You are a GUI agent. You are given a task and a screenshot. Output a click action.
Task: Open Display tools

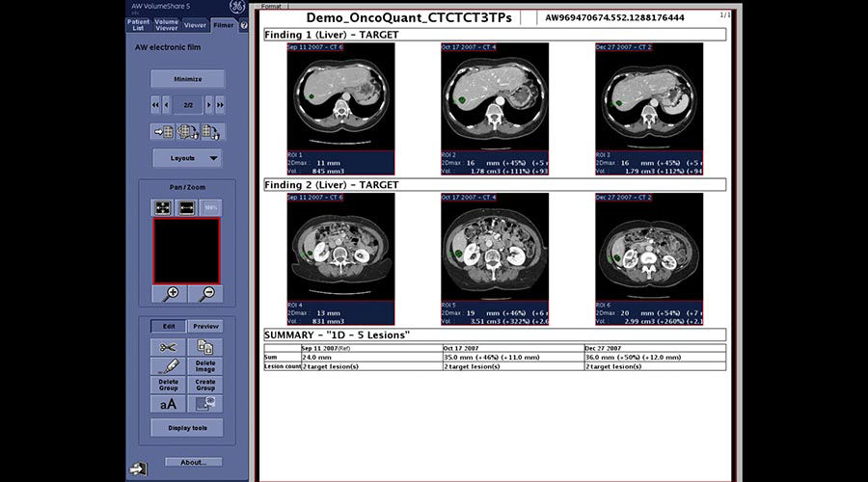188,428
